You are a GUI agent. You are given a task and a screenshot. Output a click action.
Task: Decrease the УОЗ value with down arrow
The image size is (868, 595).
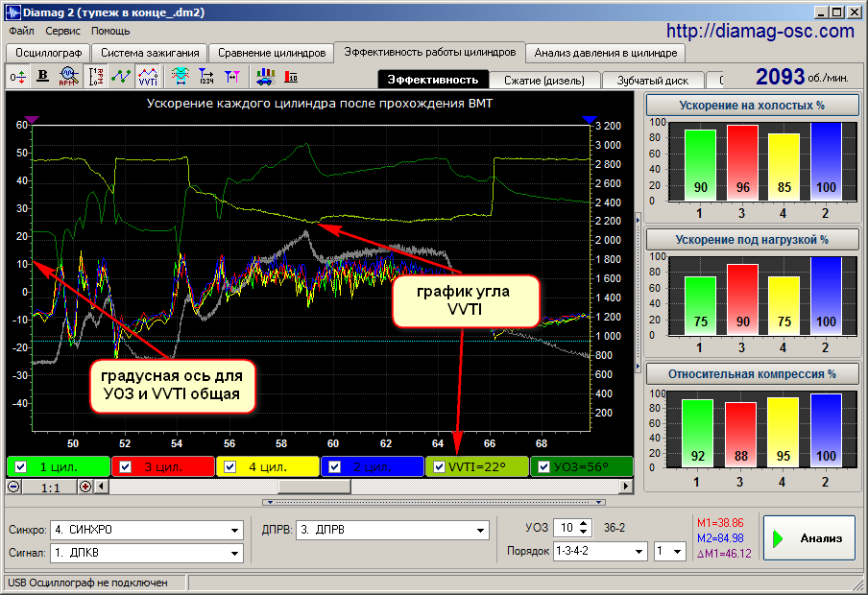584,532
